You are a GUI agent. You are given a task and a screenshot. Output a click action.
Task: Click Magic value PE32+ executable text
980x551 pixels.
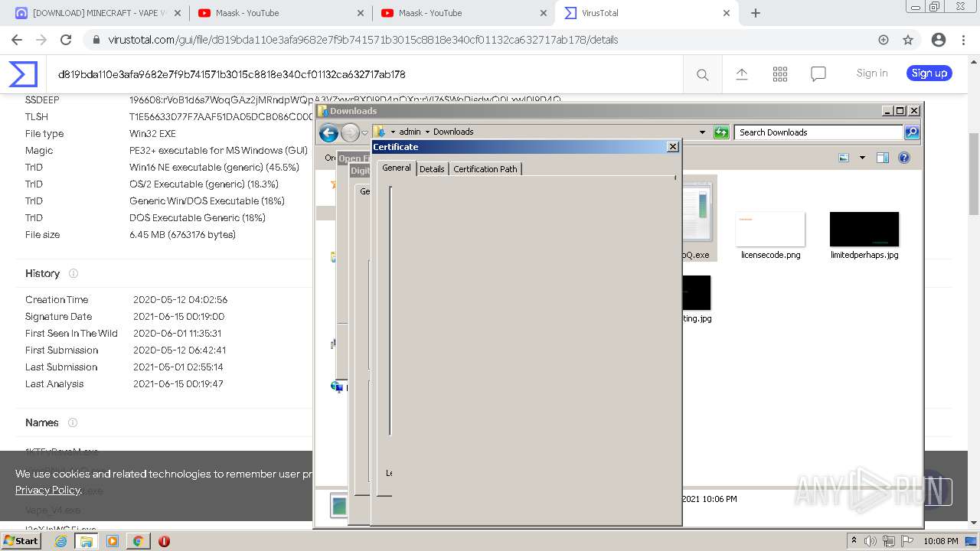click(218, 151)
